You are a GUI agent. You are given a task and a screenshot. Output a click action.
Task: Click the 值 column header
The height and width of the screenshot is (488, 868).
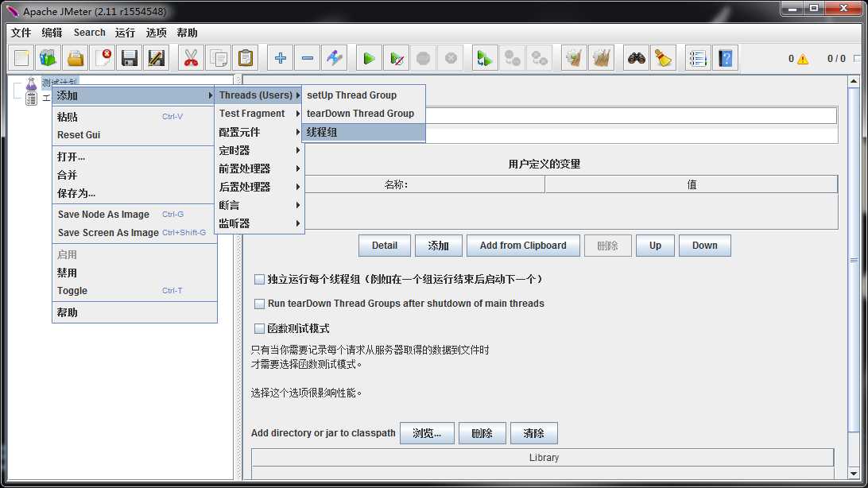pos(691,184)
